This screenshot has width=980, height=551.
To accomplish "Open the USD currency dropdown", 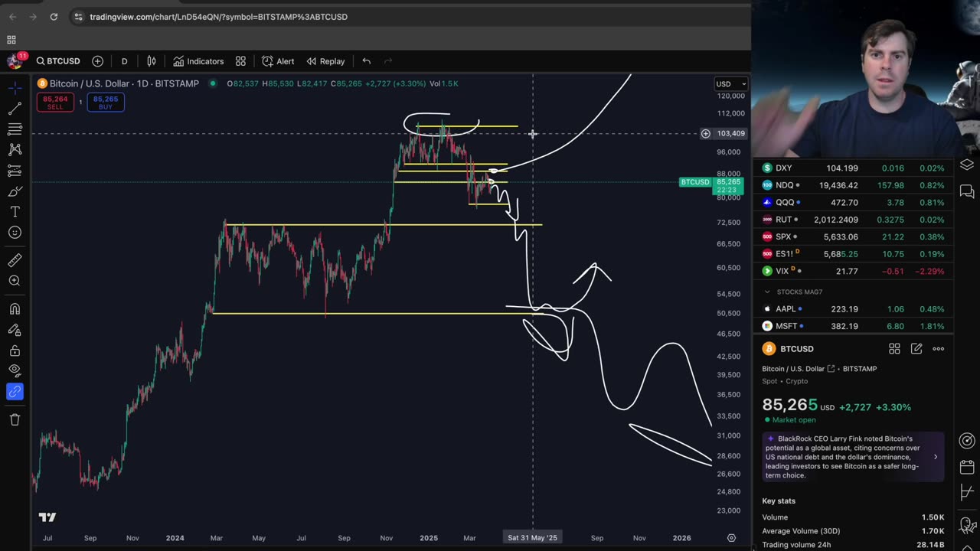I will click(x=730, y=83).
